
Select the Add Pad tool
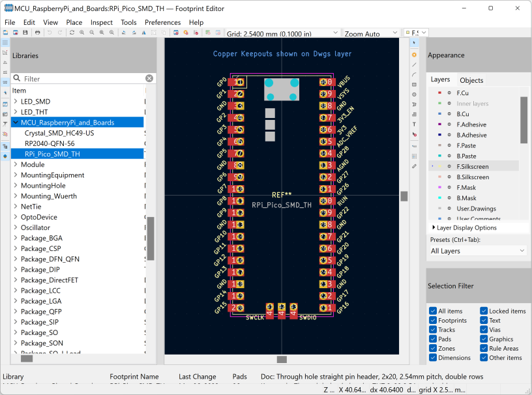point(415,55)
